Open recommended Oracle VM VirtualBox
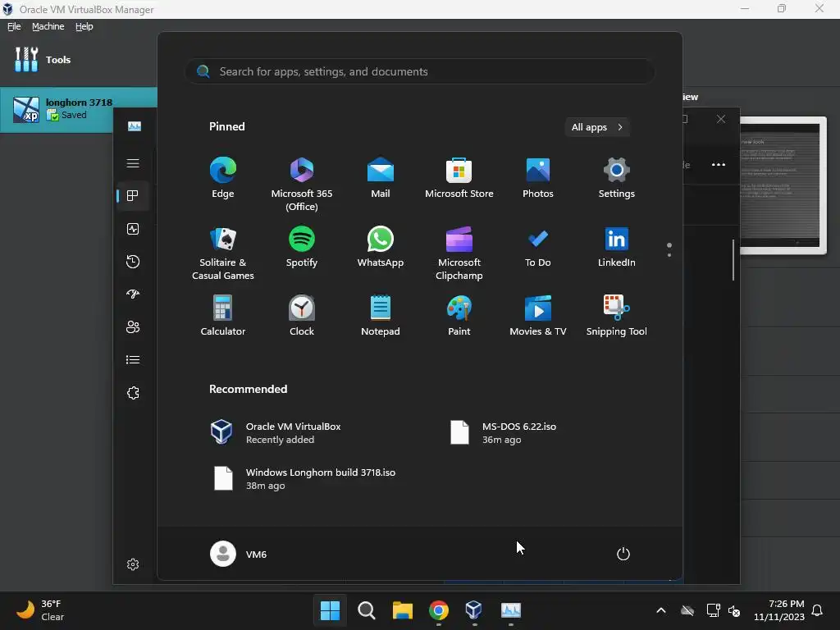Image resolution: width=840 pixels, height=630 pixels. (x=276, y=433)
